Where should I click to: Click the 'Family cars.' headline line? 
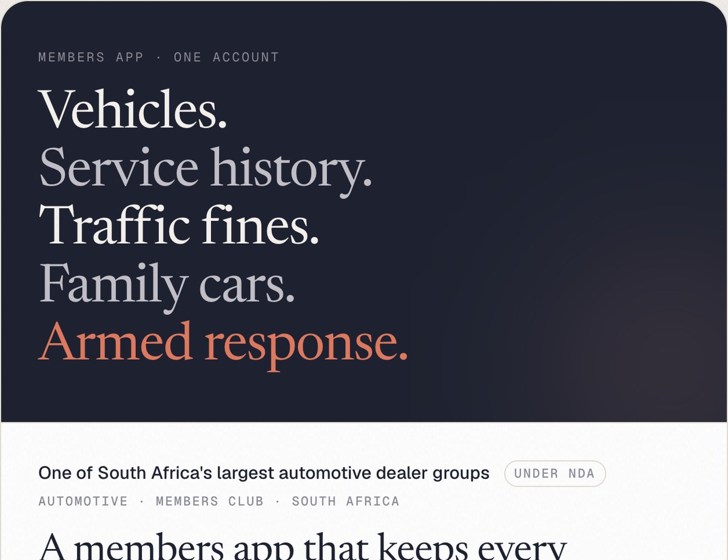[167, 284]
